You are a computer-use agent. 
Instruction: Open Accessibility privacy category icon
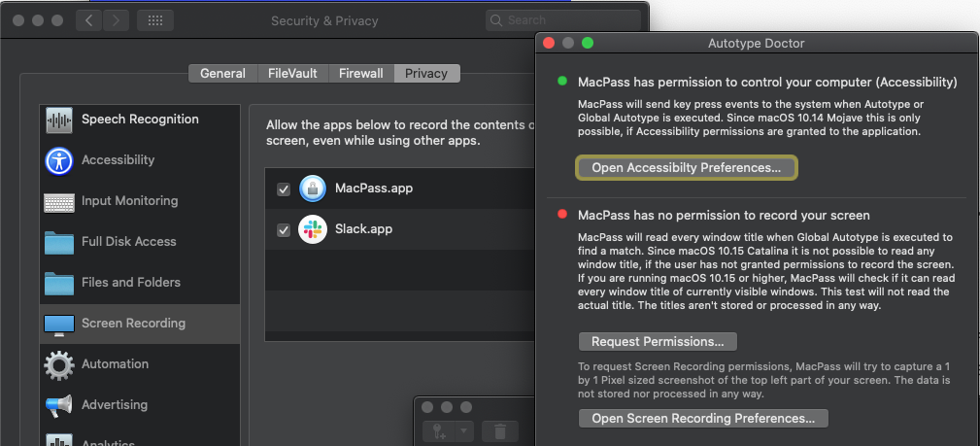pos(58,160)
